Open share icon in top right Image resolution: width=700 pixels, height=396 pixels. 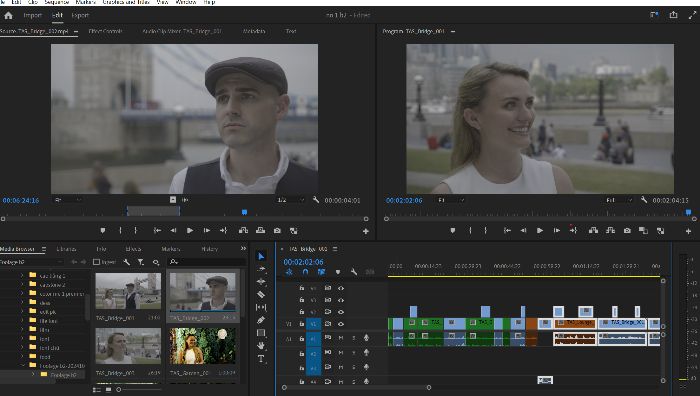[674, 15]
